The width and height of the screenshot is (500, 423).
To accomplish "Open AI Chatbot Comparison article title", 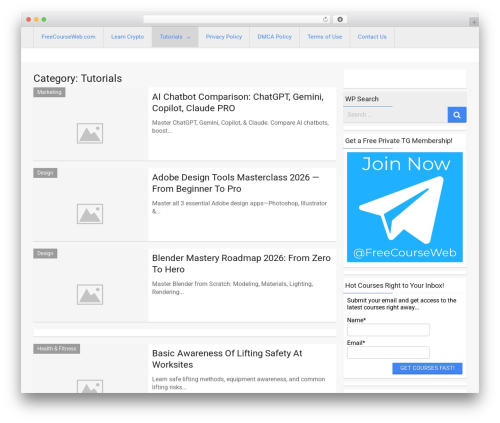I will coord(238,102).
